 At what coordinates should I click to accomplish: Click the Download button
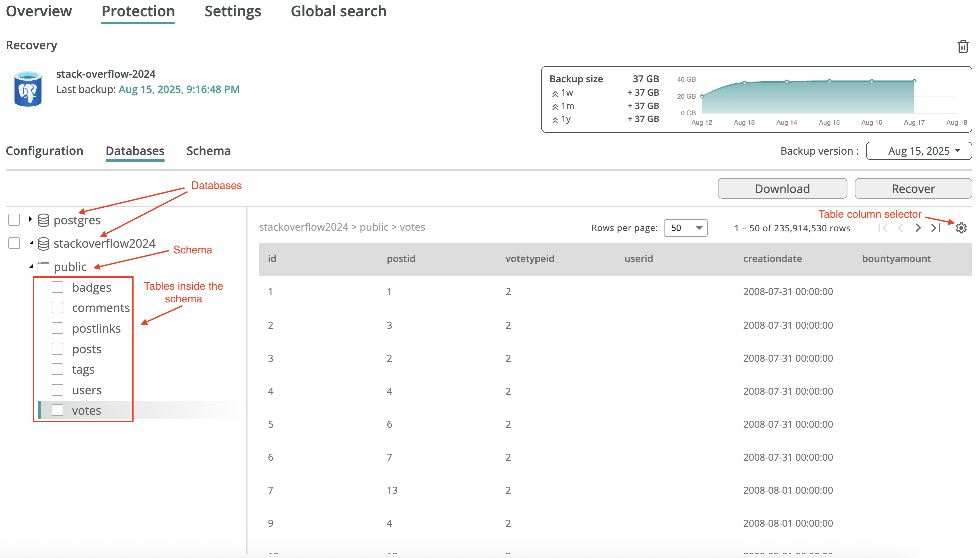point(782,189)
